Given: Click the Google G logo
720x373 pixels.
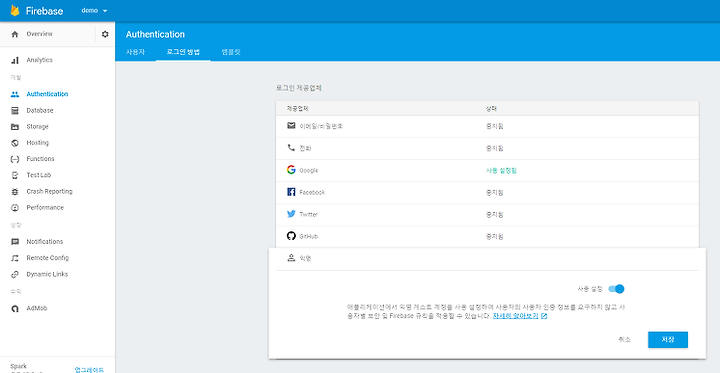Looking at the screenshot, I should point(291,170).
